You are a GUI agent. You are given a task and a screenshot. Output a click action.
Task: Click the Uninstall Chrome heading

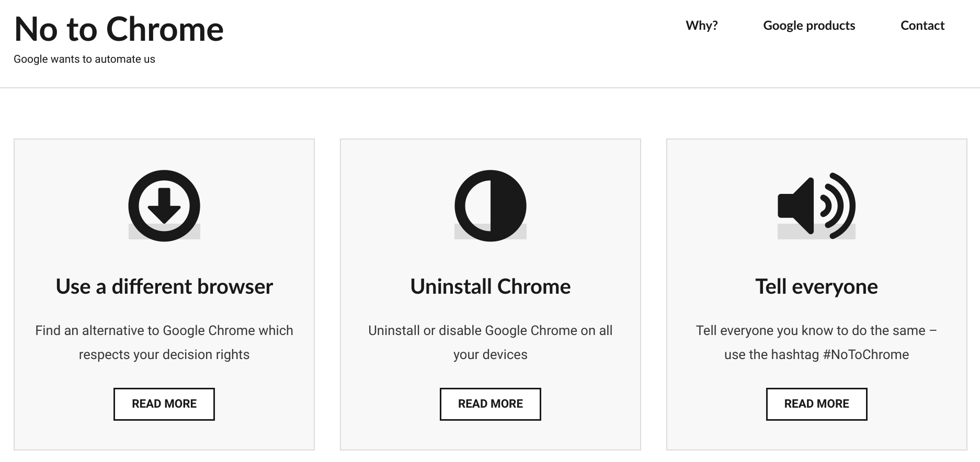[491, 286]
